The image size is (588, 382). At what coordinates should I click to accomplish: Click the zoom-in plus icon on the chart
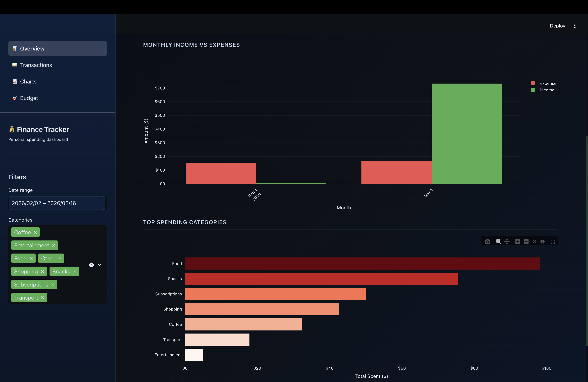(x=518, y=242)
